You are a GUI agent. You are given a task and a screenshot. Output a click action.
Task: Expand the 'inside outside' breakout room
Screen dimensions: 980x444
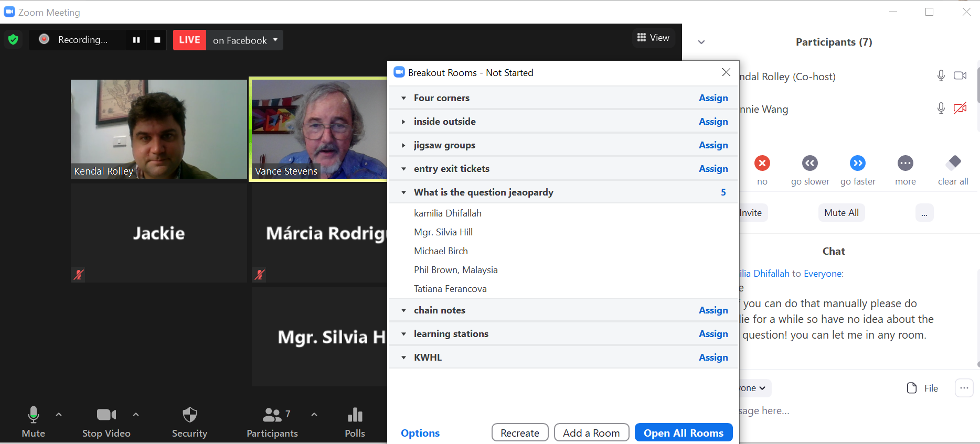[403, 122]
